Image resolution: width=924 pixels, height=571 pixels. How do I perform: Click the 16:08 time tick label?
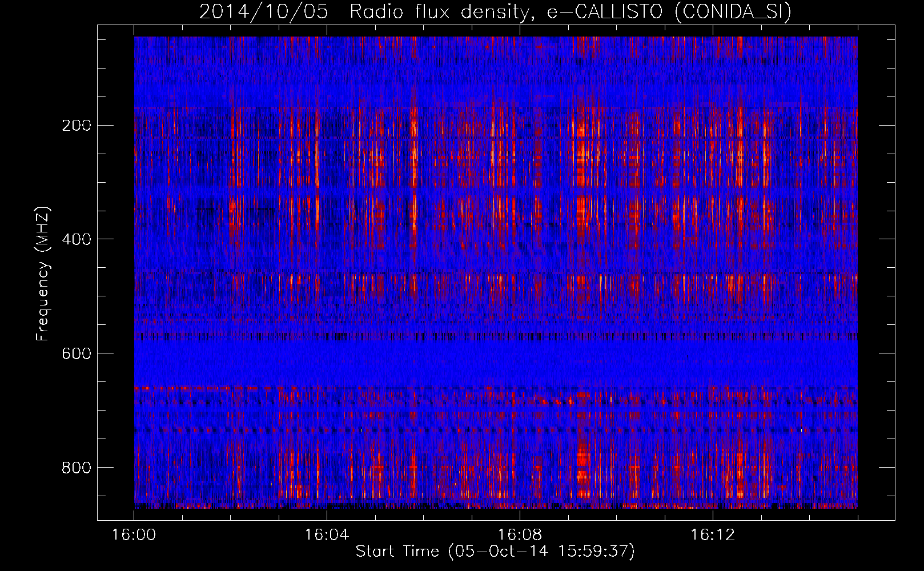click(x=520, y=535)
